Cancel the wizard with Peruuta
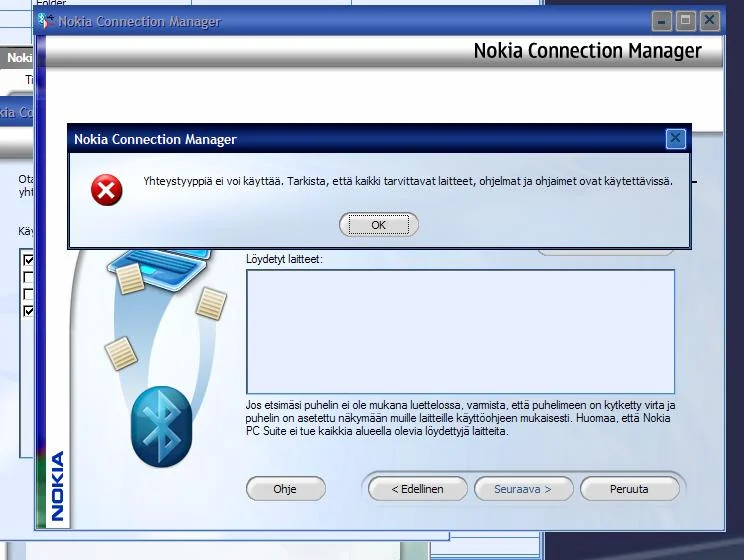 click(x=629, y=489)
